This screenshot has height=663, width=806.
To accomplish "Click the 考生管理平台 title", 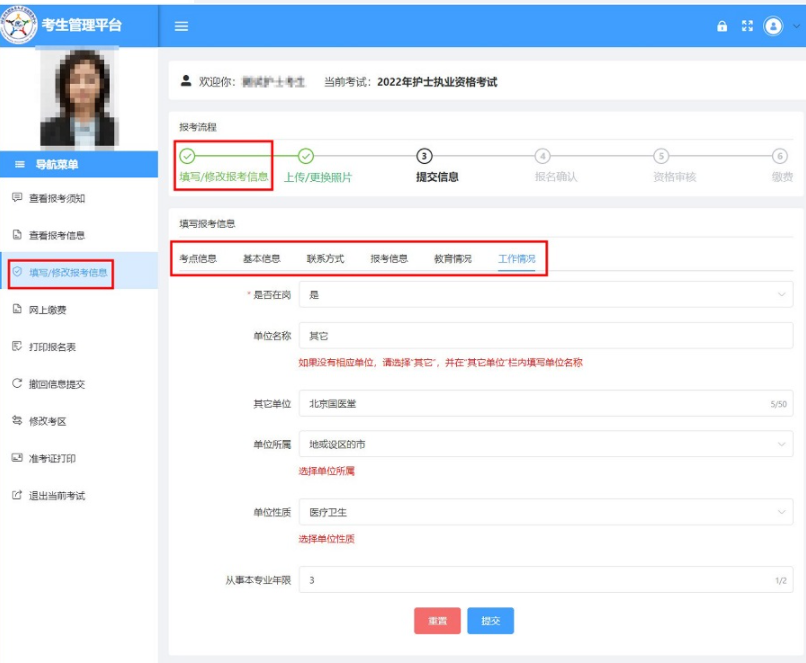I will 81,25.
